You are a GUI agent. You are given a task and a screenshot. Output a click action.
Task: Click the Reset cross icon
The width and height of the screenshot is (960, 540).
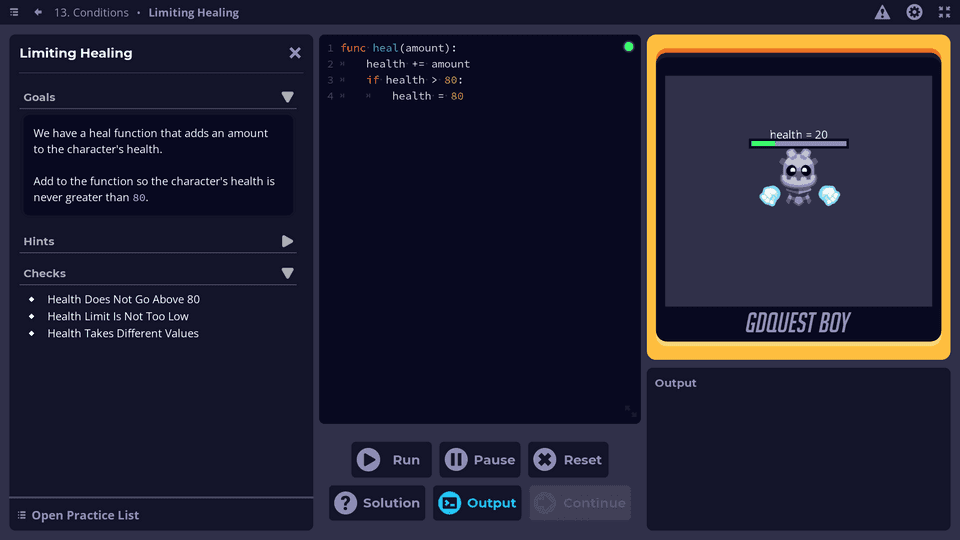(x=544, y=460)
